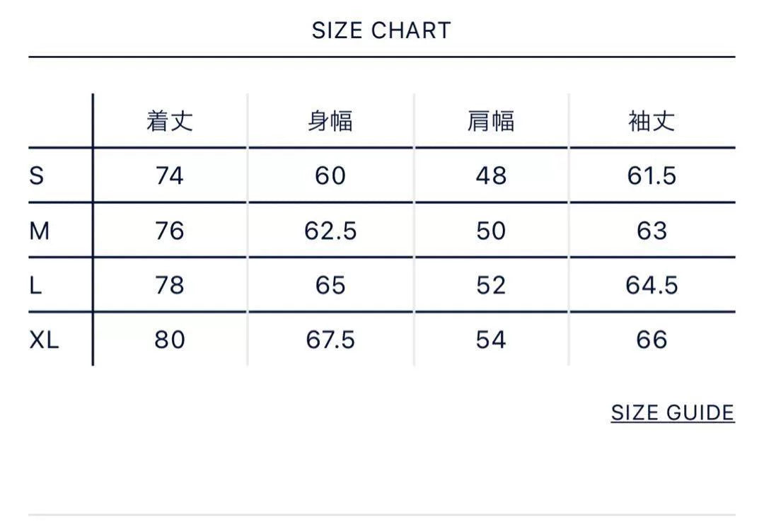Viewport: 764px width, 532px height.
Task: Select the 52 shoulder width cell
Action: 491,285
